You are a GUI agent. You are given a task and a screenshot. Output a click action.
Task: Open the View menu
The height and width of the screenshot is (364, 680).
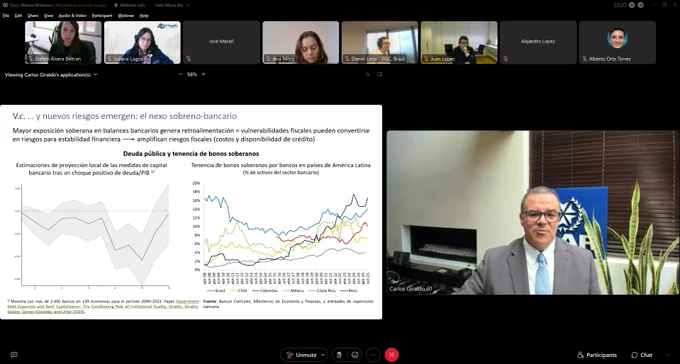point(49,16)
